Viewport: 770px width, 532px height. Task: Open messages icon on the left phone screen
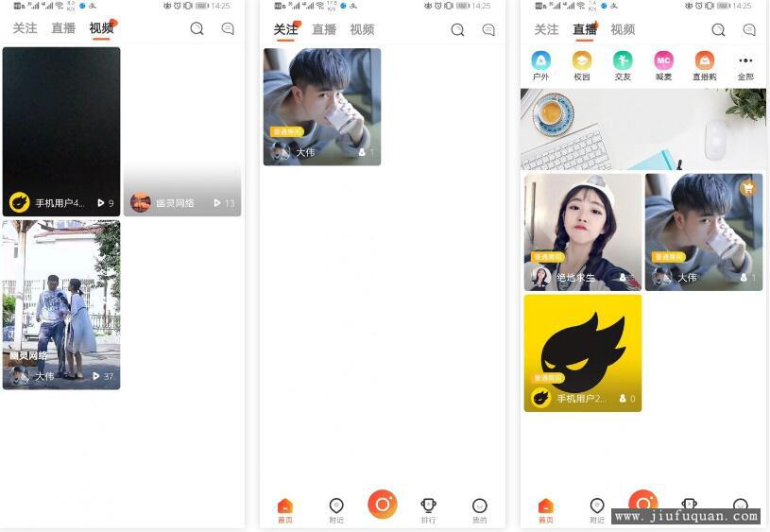[x=228, y=28]
